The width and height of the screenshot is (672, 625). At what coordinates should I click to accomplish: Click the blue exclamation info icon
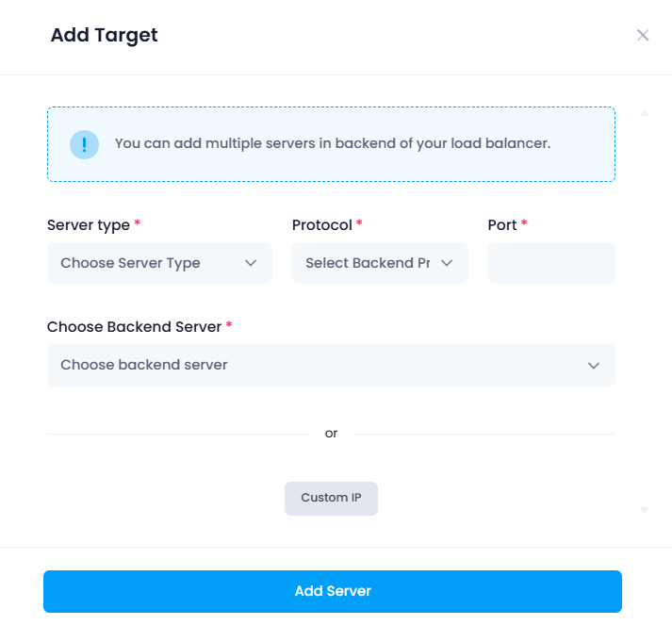point(85,144)
